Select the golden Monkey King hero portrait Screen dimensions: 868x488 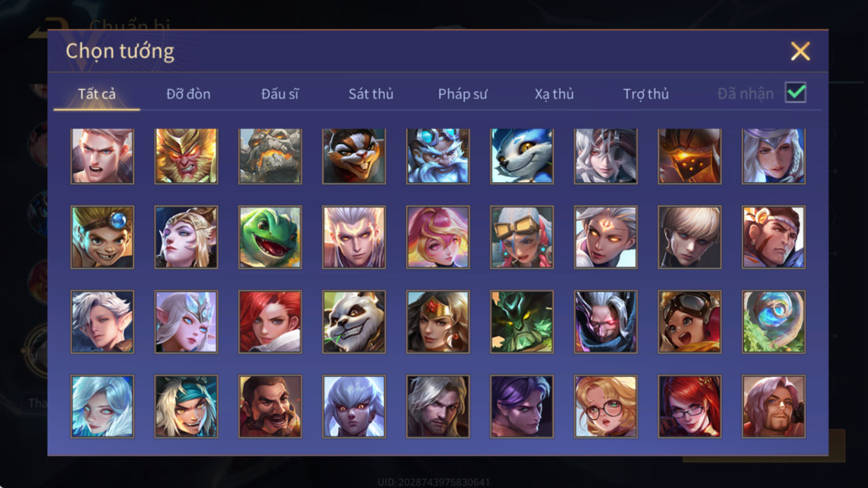pyautogui.click(x=186, y=156)
